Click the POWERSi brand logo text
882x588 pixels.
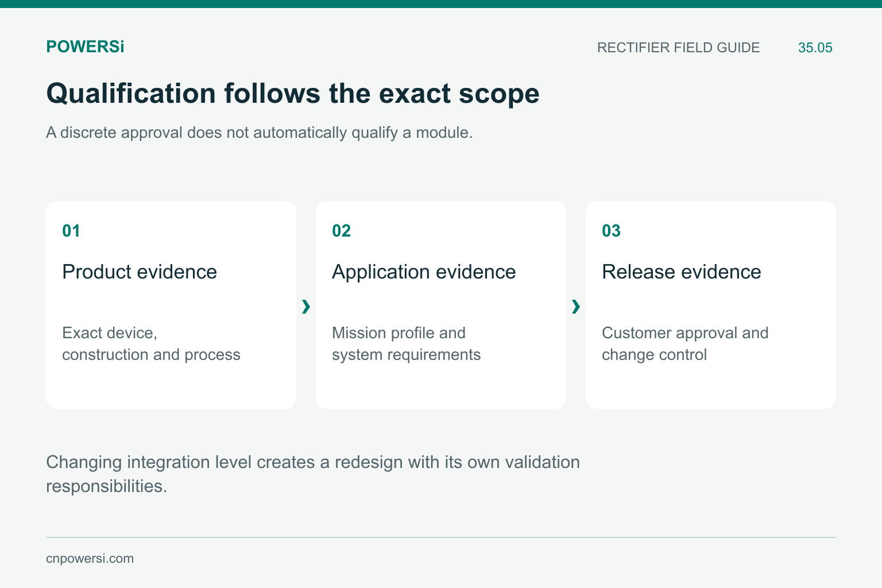point(85,47)
